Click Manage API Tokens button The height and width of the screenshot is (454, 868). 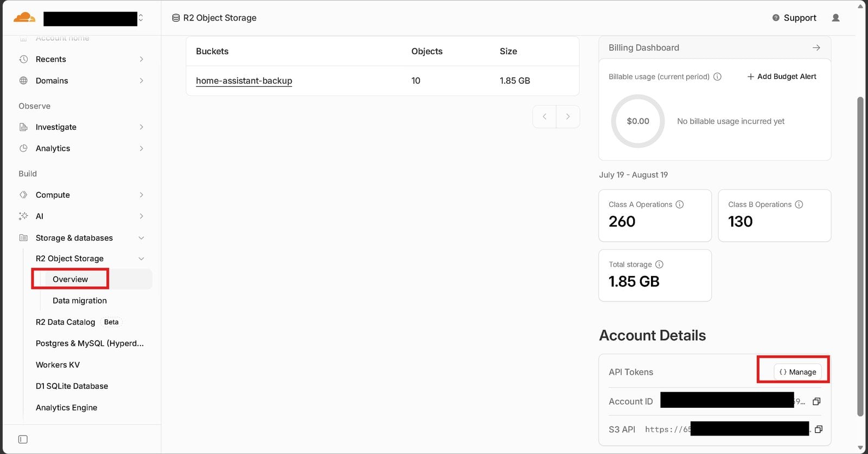(797, 372)
